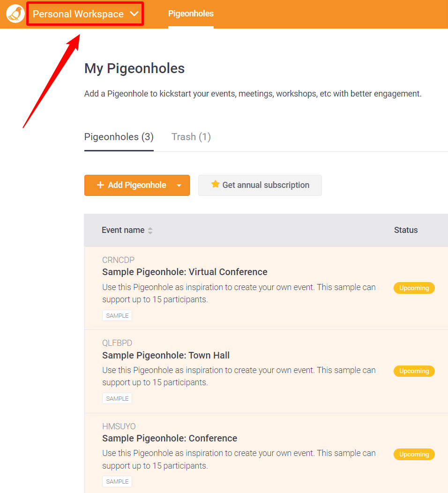Select the Pigeonholes navigation tab
The height and width of the screenshot is (493, 448).
pyautogui.click(x=191, y=14)
